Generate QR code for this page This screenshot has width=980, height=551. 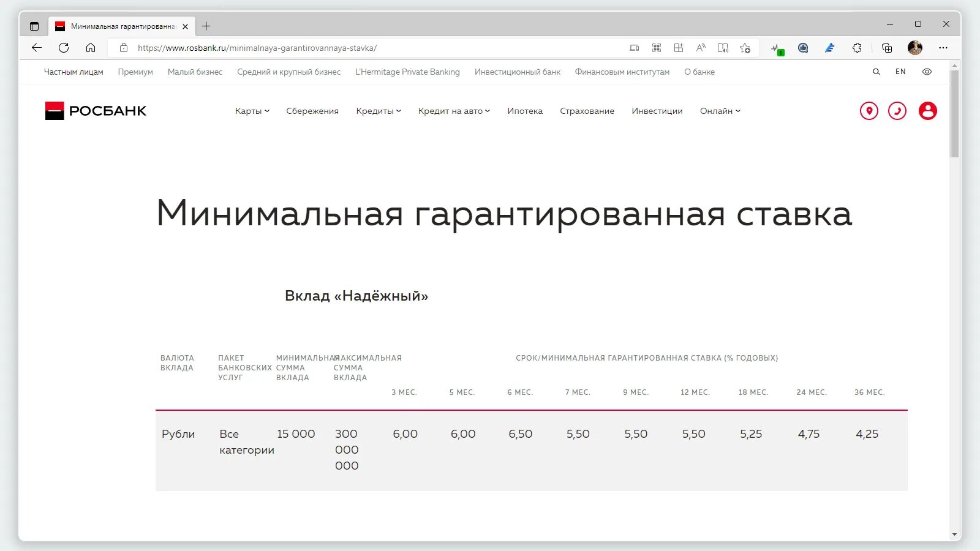click(657, 48)
